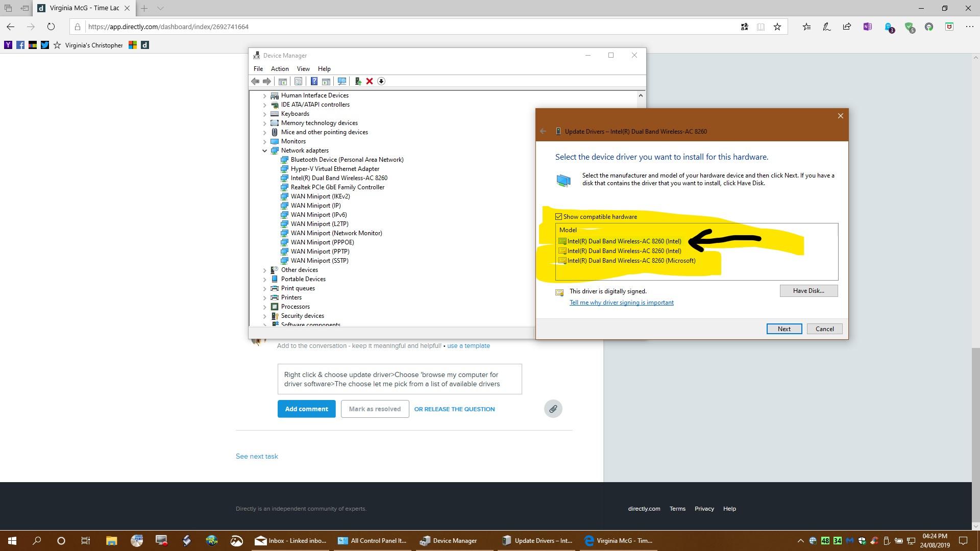Click OR RELEASE THE QUESTION link
This screenshot has width=980, height=551.
[454, 409]
